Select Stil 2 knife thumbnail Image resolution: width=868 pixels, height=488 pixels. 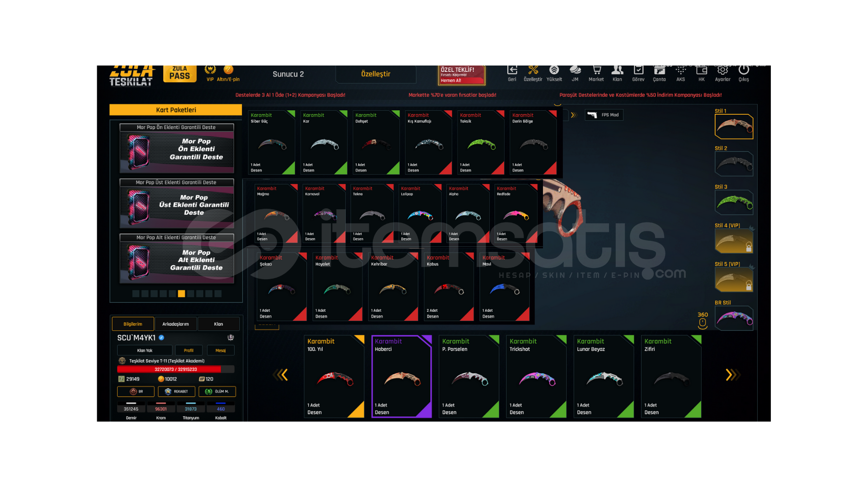[x=734, y=164]
